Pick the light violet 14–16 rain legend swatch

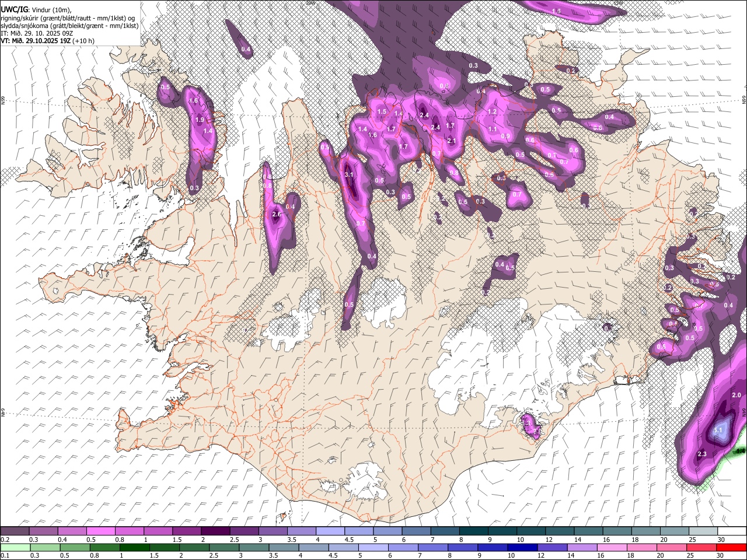582,548
